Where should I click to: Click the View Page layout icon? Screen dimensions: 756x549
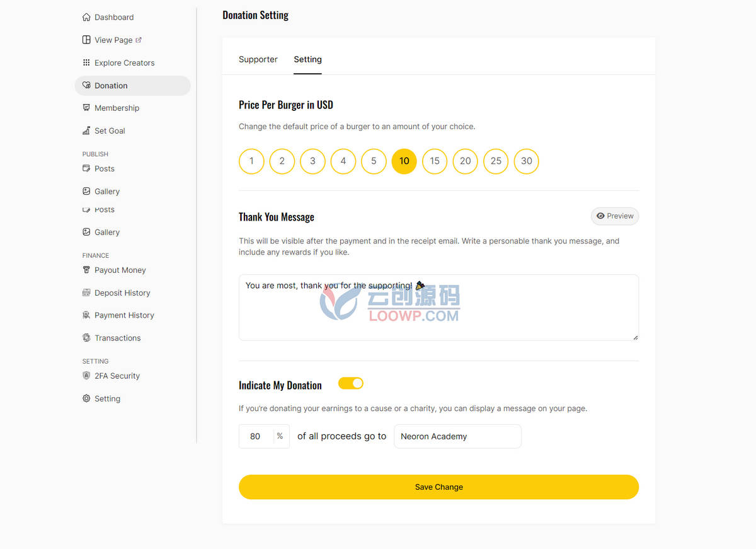(x=86, y=40)
